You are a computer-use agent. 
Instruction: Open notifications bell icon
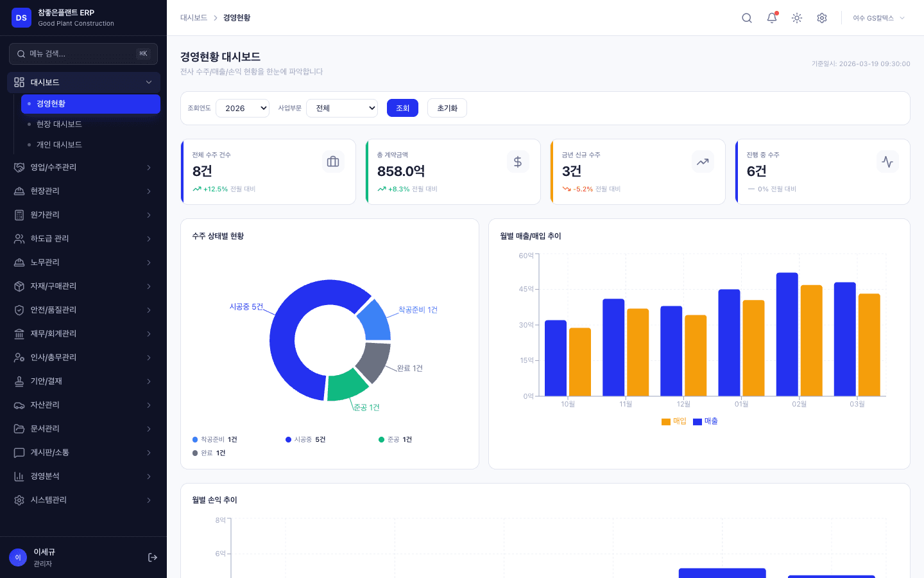pyautogui.click(x=772, y=18)
